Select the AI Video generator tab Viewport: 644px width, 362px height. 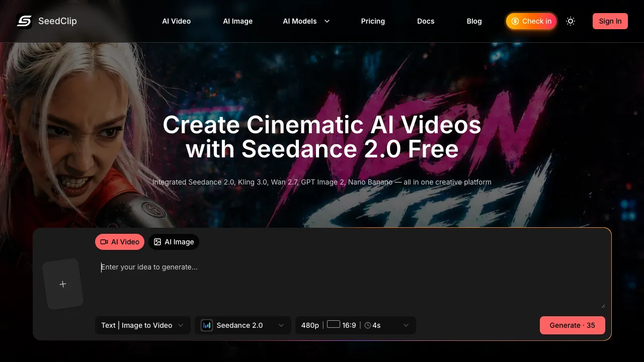click(120, 242)
